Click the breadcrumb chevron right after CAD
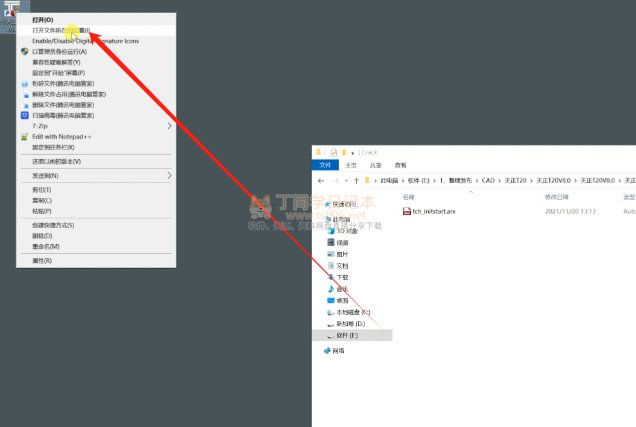This screenshot has width=636, height=427. (500, 181)
